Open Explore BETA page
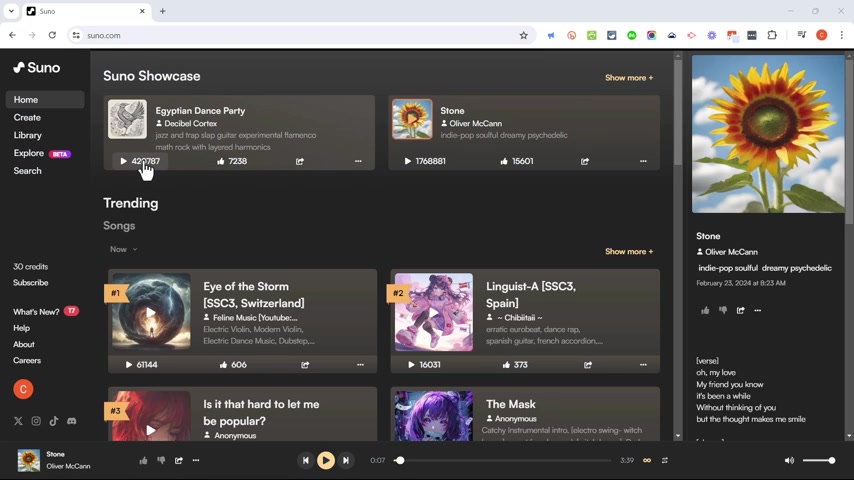This screenshot has width=854, height=480. (42, 153)
